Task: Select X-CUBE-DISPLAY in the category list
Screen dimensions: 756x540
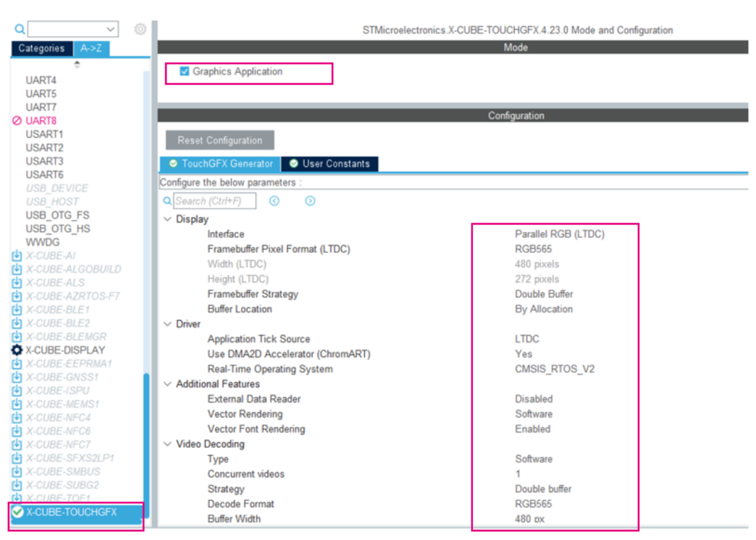Action: point(65,350)
